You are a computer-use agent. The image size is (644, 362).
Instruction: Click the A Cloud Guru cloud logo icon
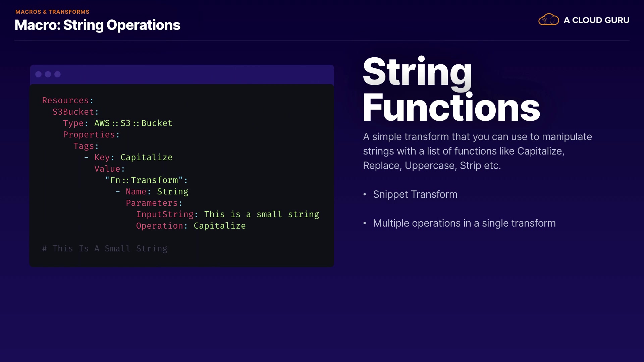click(x=548, y=20)
